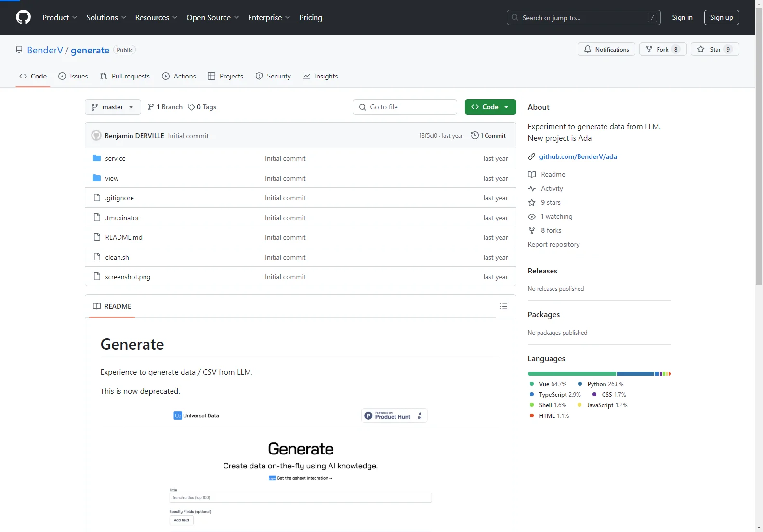Click the view folder icon
The width and height of the screenshot is (763, 532).
(97, 178)
